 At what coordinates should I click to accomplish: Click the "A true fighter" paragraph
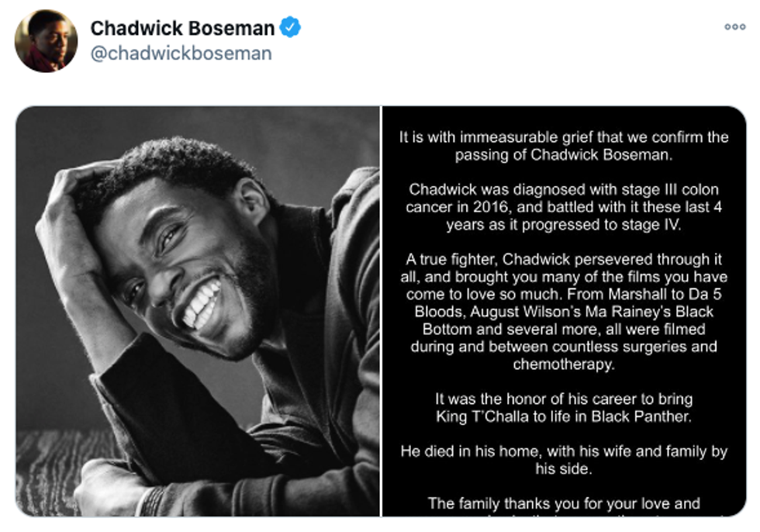pyautogui.click(x=564, y=311)
